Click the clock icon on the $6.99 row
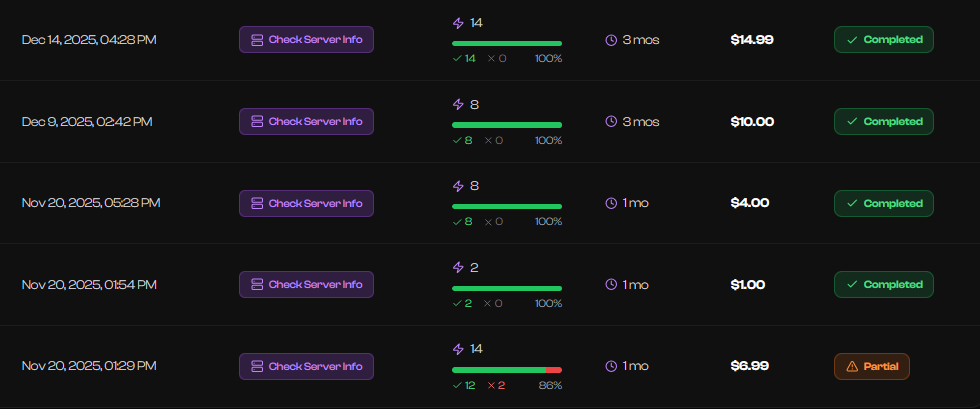Viewport: 980px width, 409px height. tap(611, 367)
